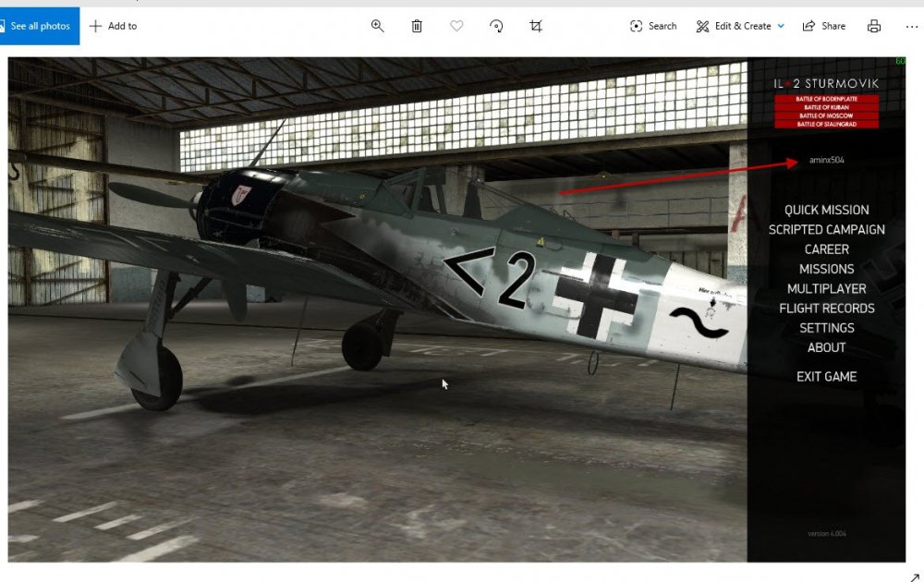Click the zoom magnifier icon

click(377, 26)
